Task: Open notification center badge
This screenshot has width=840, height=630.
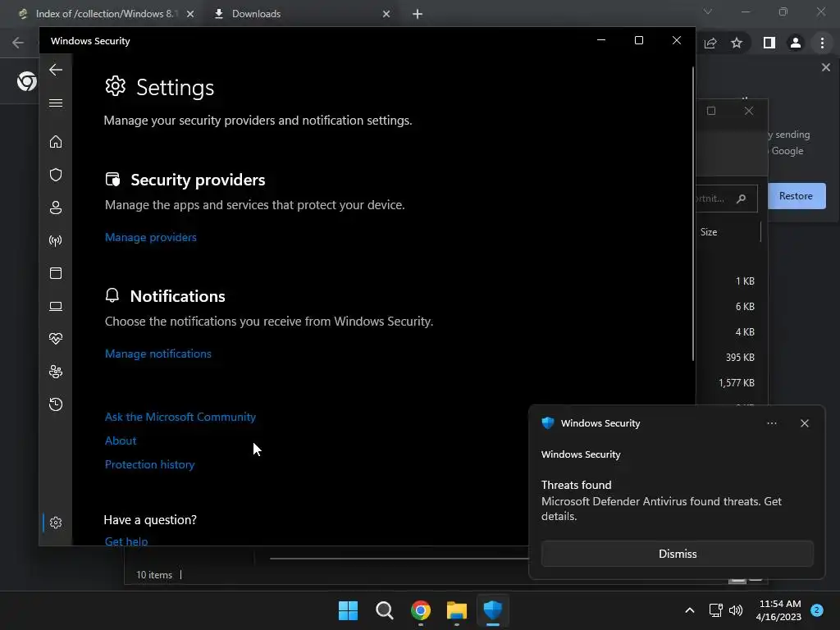Action: coord(817,610)
